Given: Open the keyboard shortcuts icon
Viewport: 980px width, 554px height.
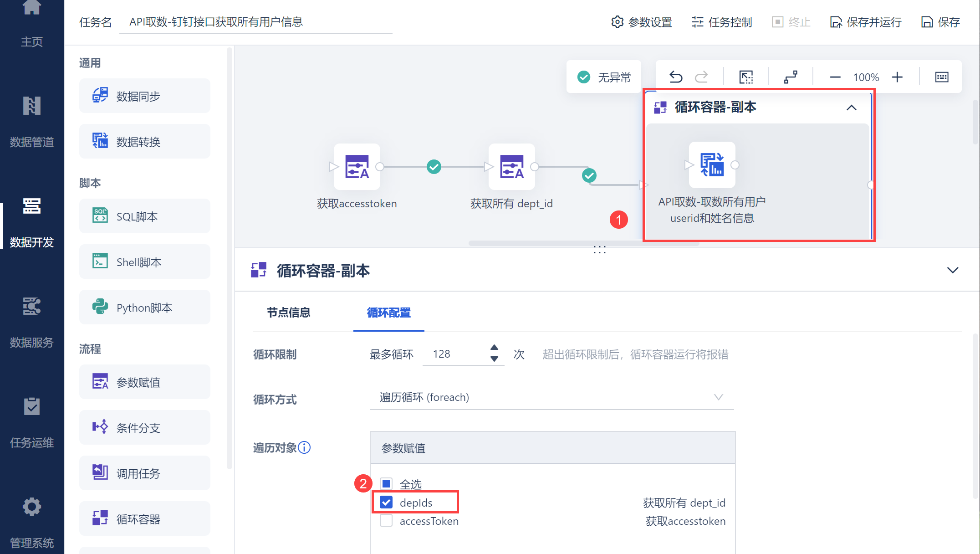Looking at the screenshot, I should (941, 77).
